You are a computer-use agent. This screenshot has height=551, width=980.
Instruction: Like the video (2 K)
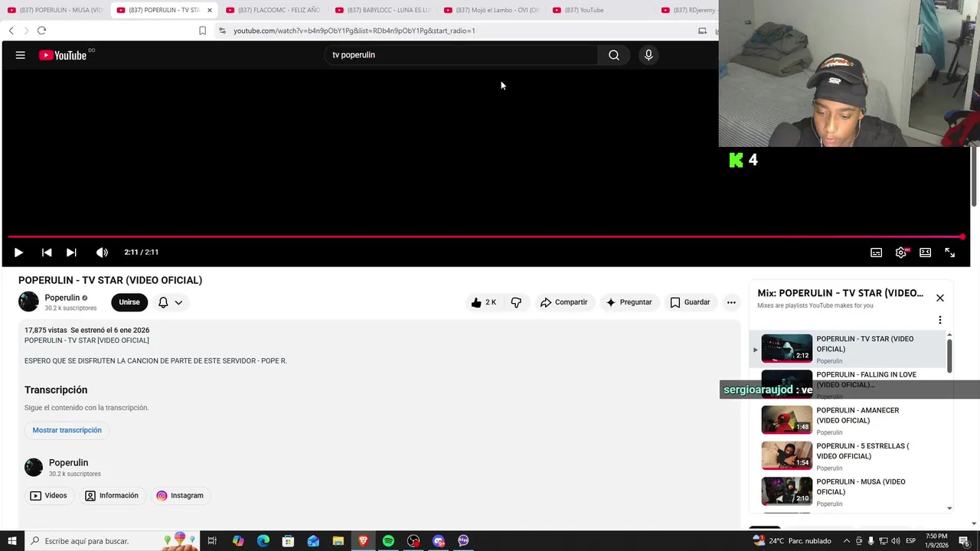[x=483, y=302]
